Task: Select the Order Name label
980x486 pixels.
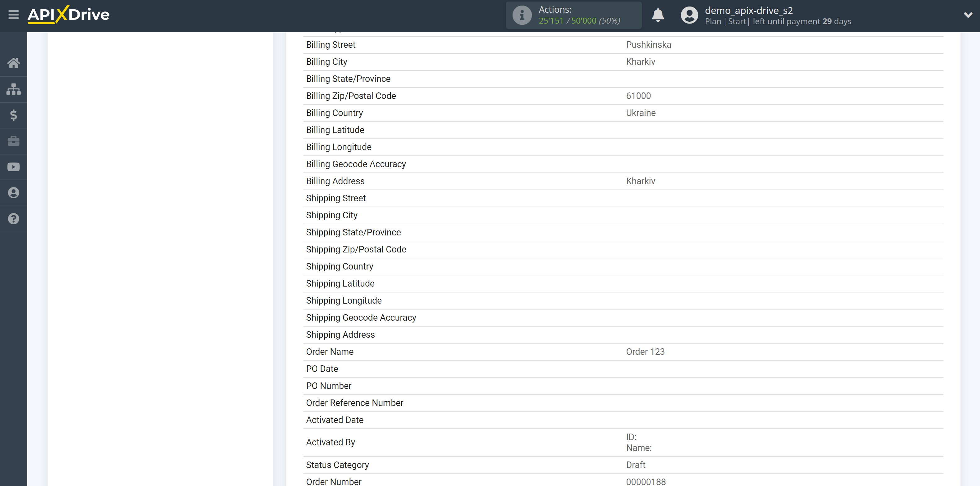Action: (329, 352)
